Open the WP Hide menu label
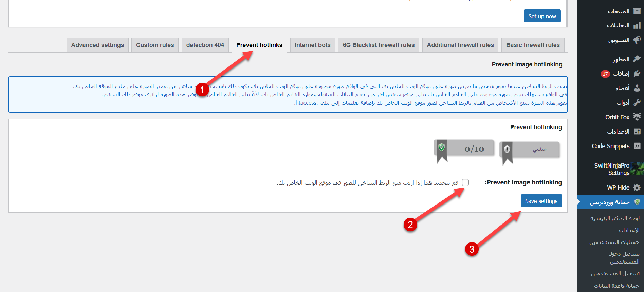Image resolution: width=644 pixels, height=292 pixels. 619,188
